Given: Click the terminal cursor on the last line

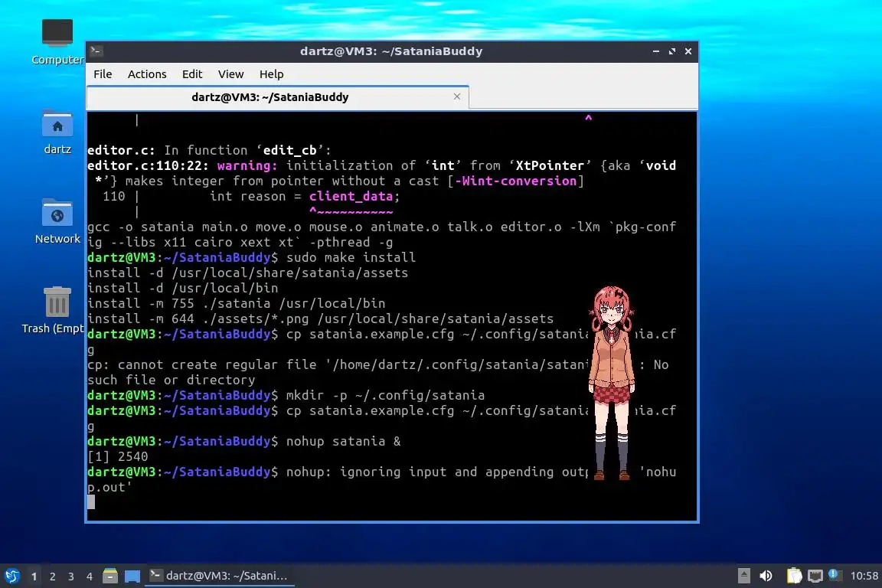Looking at the screenshot, I should tap(91, 502).
